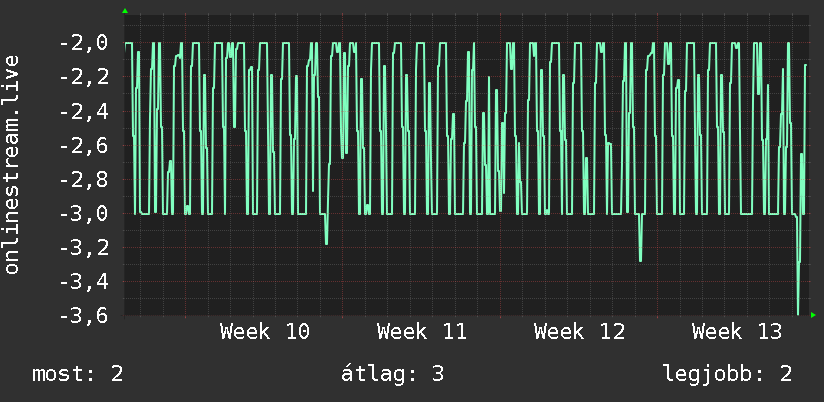Click the Week 10 axis label
Viewport: 824px width, 402px height.
(x=265, y=332)
